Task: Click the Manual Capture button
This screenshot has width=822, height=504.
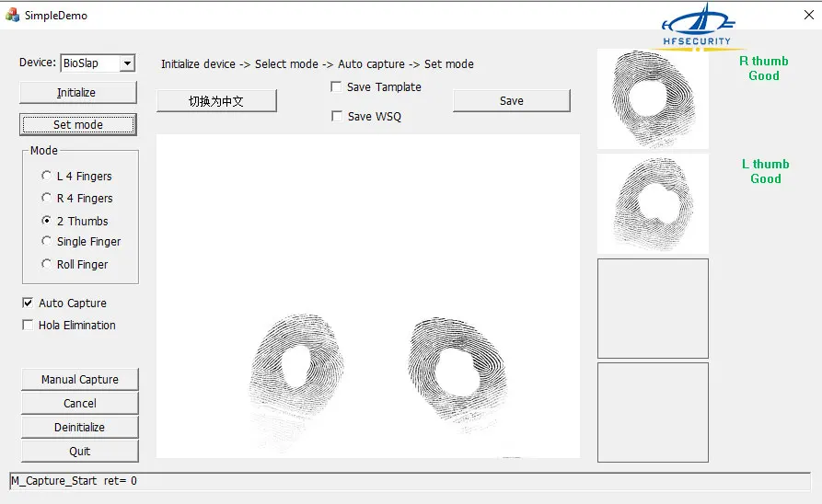Action: (x=80, y=379)
